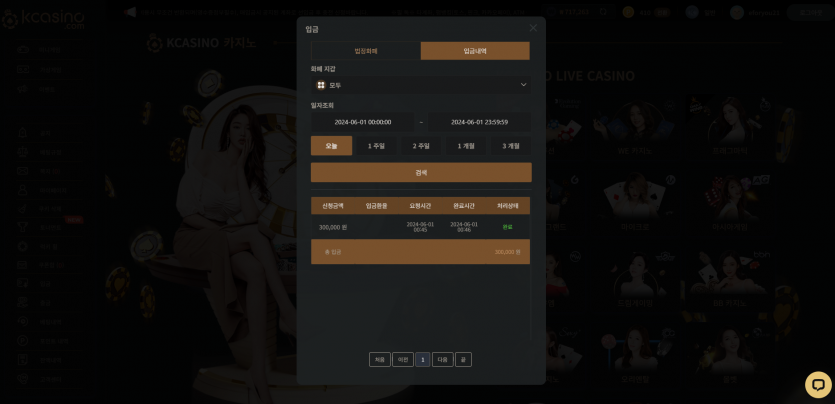Open the 환전 withdrawal sidebar icon
This screenshot has width=835, height=404.
click(x=23, y=303)
